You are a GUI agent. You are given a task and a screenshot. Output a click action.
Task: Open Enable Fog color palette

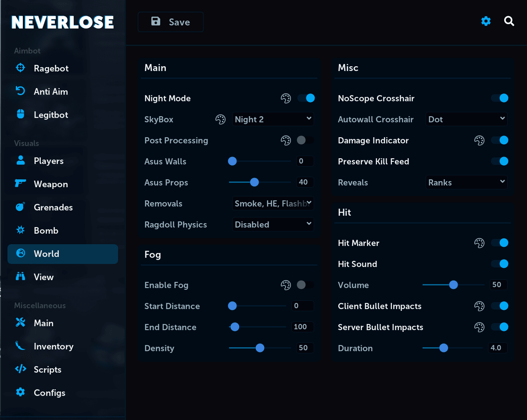pyautogui.click(x=286, y=285)
